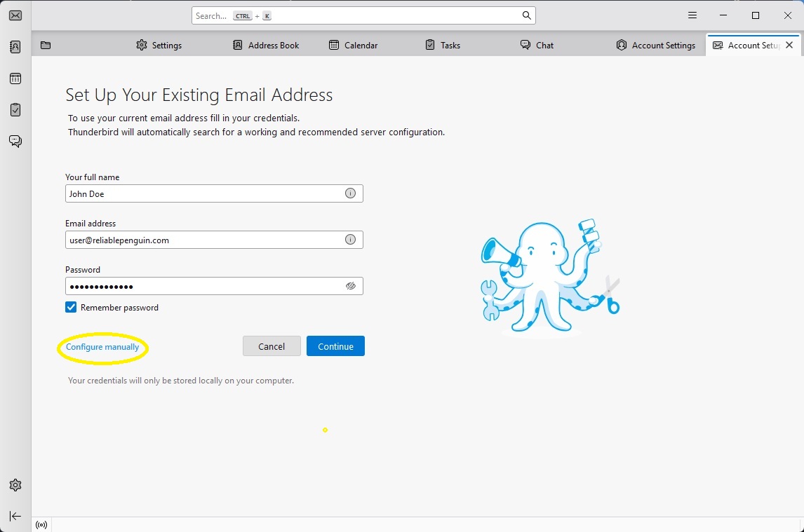Open Mail from the left sidebar
Screen dimensions: 804x532
pyautogui.click(x=15, y=15)
